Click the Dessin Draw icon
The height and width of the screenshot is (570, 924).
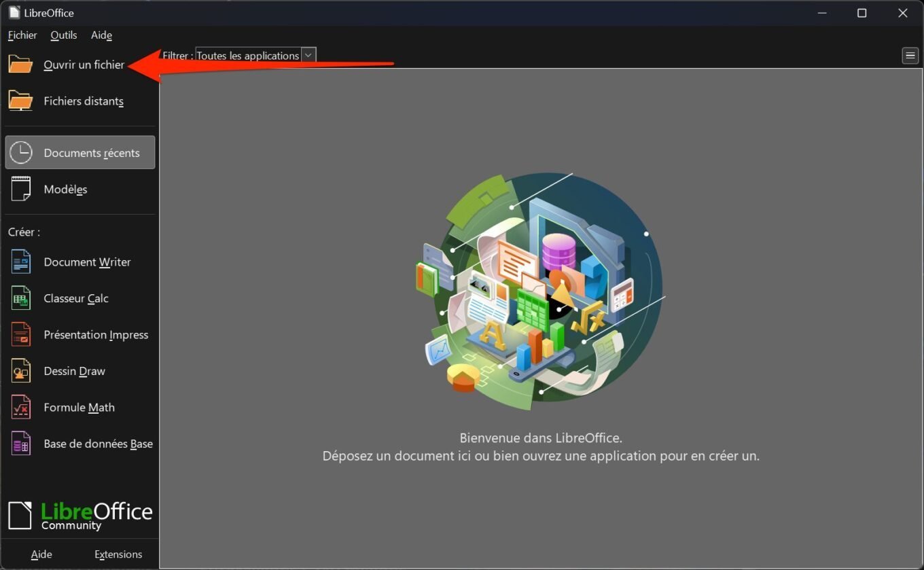21,371
